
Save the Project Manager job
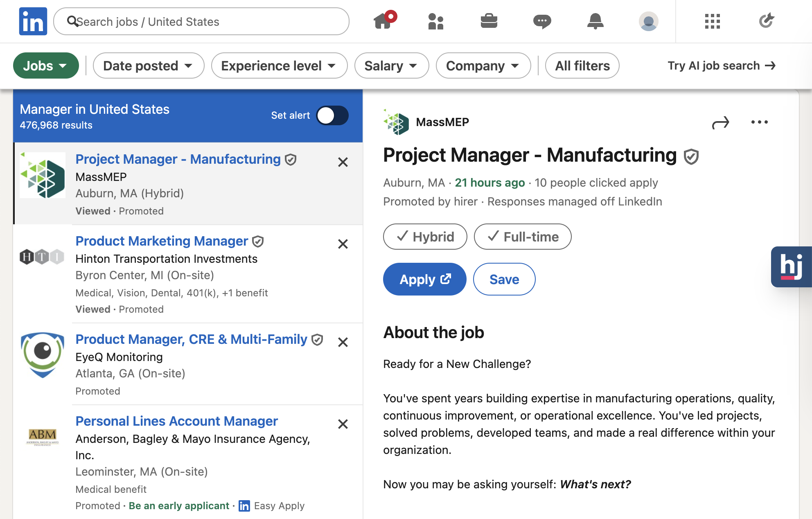coord(504,279)
